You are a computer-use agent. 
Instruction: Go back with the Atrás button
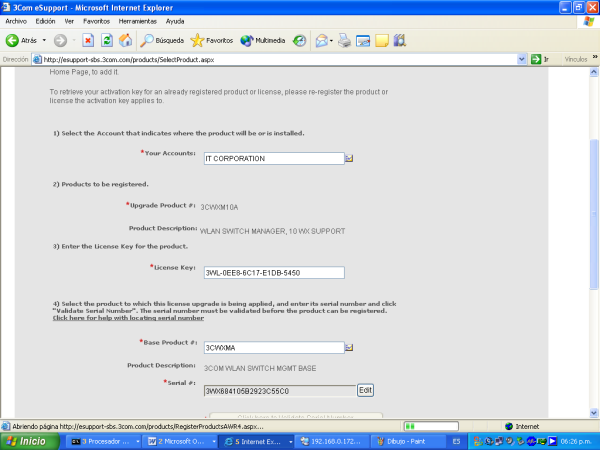coord(21,40)
